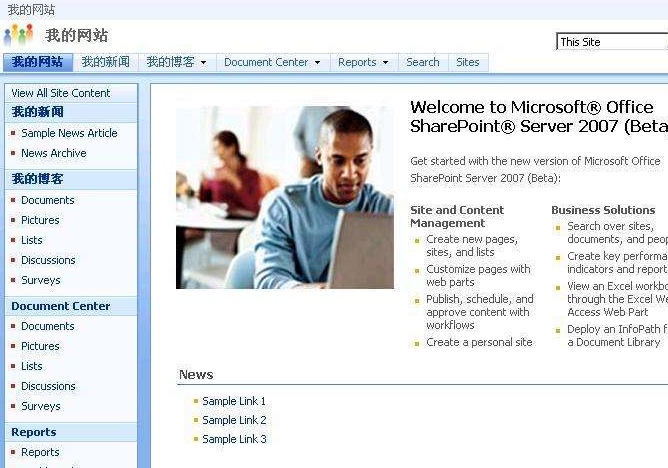Click the 我的网站 breadcrumb link at top
Image resolution: width=668 pixels, height=468 pixels.
tap(31, 9)
